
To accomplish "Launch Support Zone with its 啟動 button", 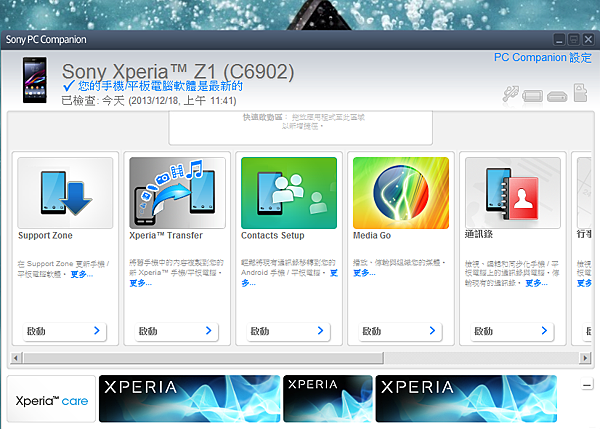I will click(x=66, y=331).
